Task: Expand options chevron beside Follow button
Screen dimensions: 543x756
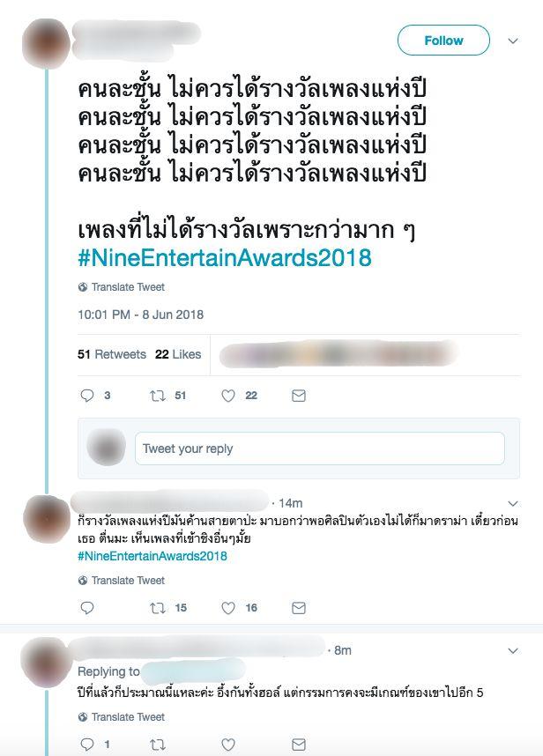Action: tap(513, 41)
